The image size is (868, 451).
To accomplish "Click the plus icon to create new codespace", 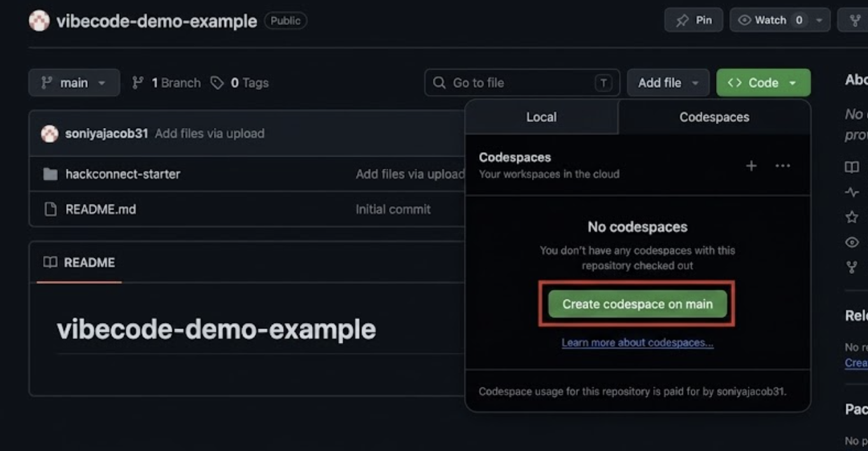I will point(752,166).
